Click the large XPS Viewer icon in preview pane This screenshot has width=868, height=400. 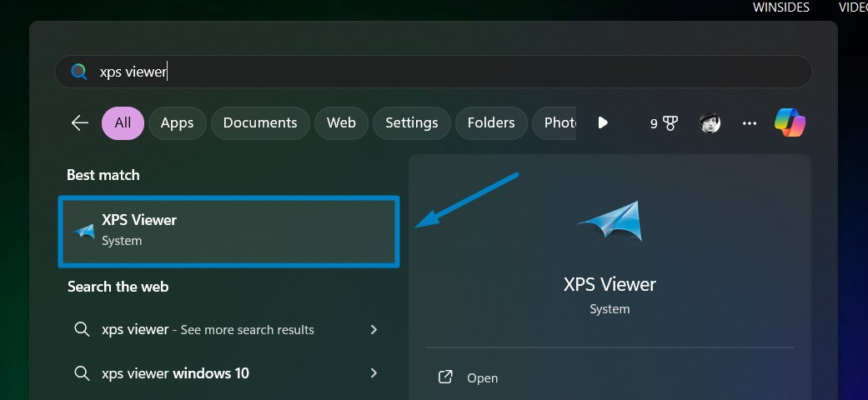click(x=610, y=221)
